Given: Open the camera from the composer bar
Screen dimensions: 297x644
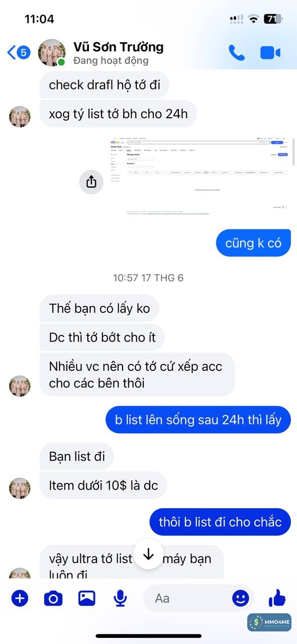Looking at the screenshot, I should (x=53, y=598).
